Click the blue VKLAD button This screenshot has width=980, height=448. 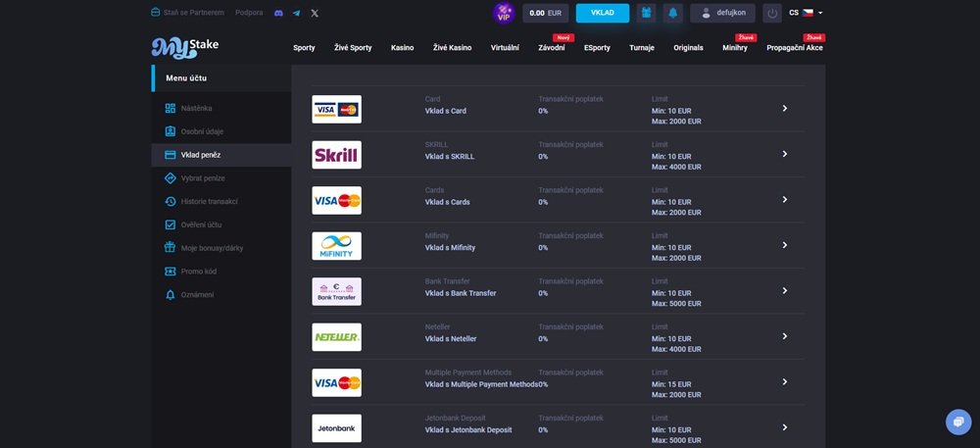pos(603,13)
